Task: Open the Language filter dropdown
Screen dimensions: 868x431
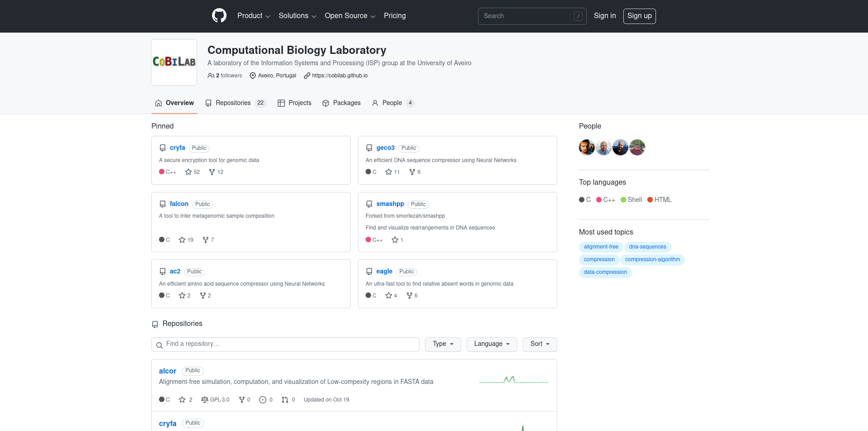Action: coord(492,344)
